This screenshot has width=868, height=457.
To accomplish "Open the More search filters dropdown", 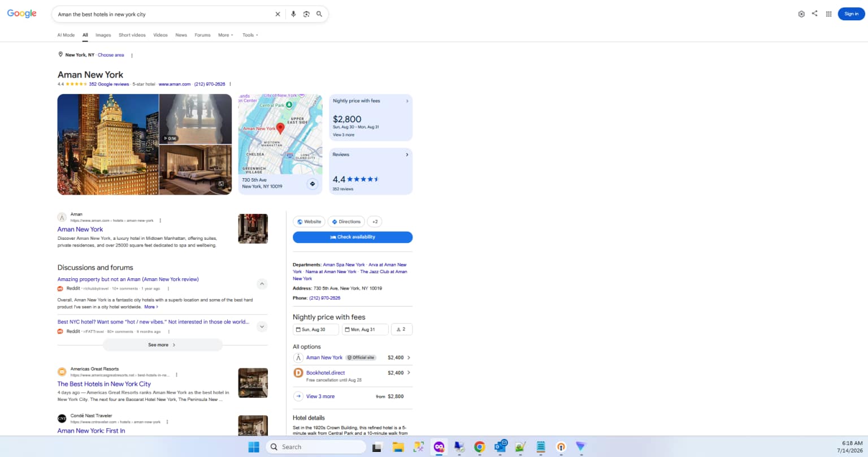I will (225, 35).
